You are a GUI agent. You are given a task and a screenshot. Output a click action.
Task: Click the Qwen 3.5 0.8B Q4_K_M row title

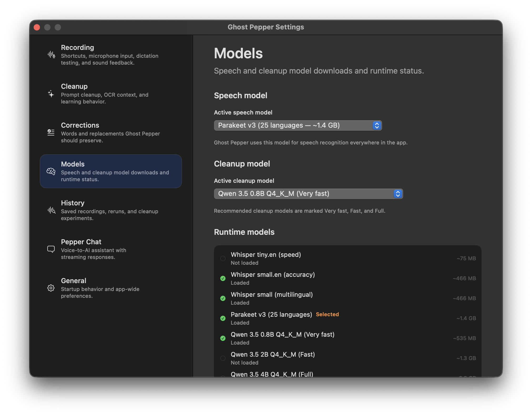coord(283,334)
